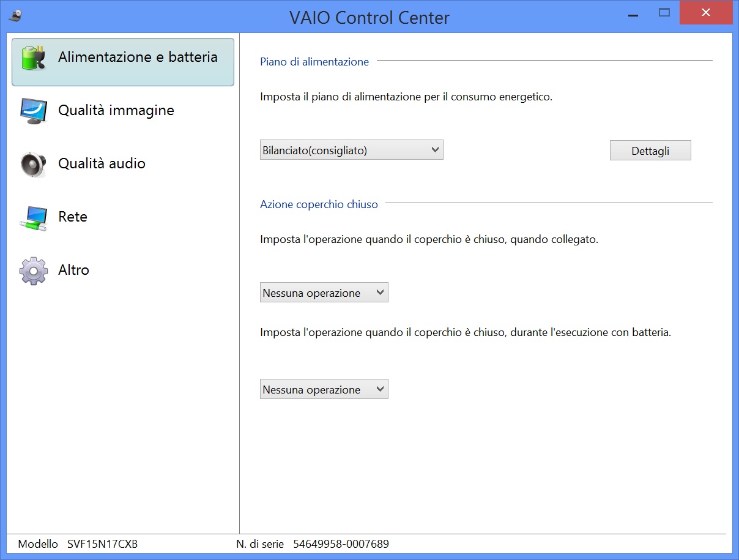The image size is (739, 560).
Task: Click the speaker icon for Qualità audio
Action: (x=34, y=164)
